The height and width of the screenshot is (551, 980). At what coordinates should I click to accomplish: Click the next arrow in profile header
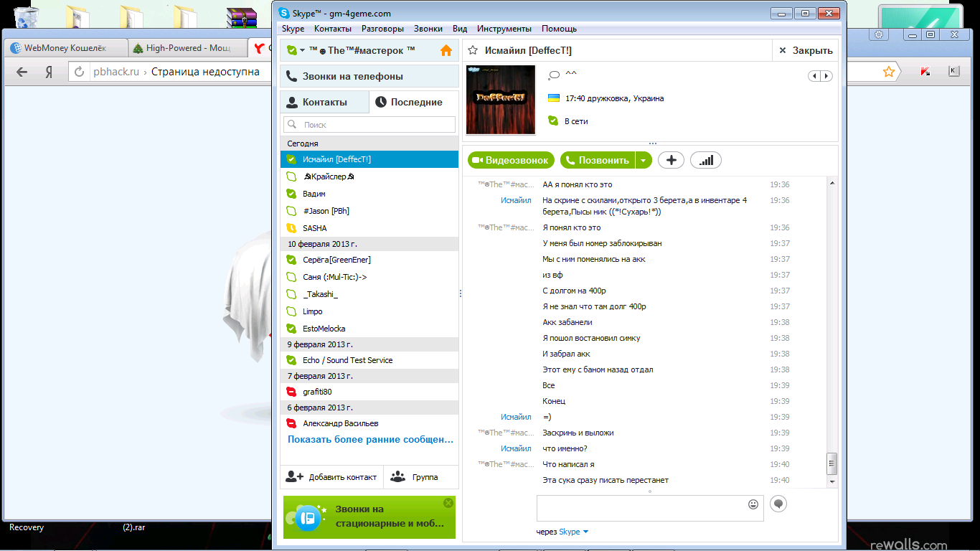click(x=826, y=75)
